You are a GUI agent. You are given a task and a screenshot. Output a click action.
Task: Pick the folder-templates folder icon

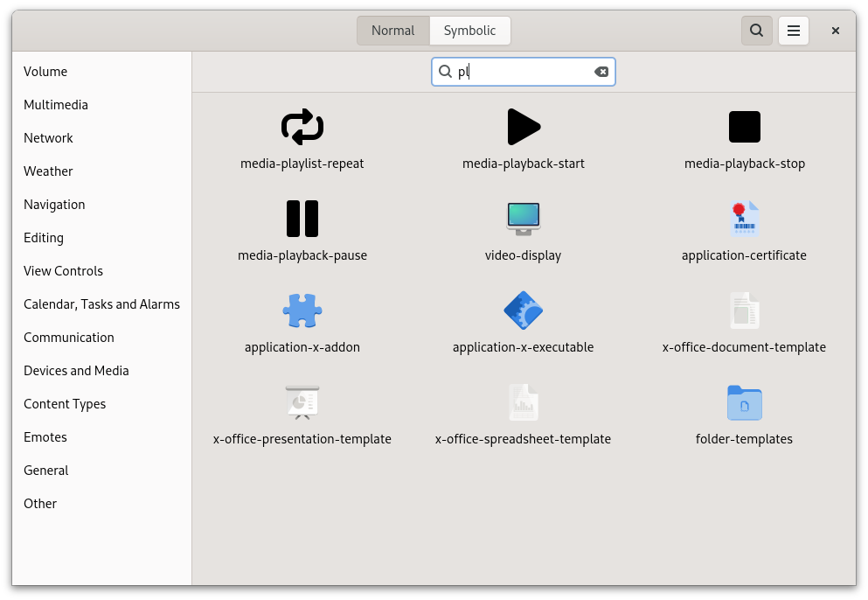(745, 402)
